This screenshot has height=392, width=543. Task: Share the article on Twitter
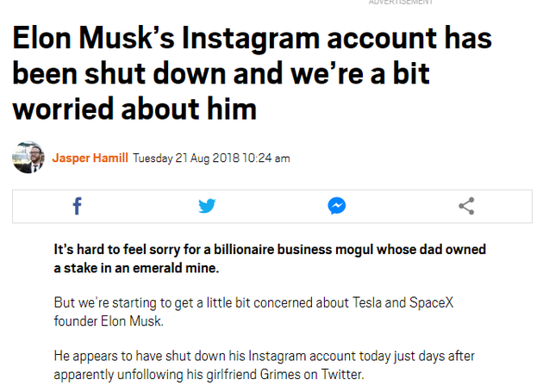tap(207, 206)
